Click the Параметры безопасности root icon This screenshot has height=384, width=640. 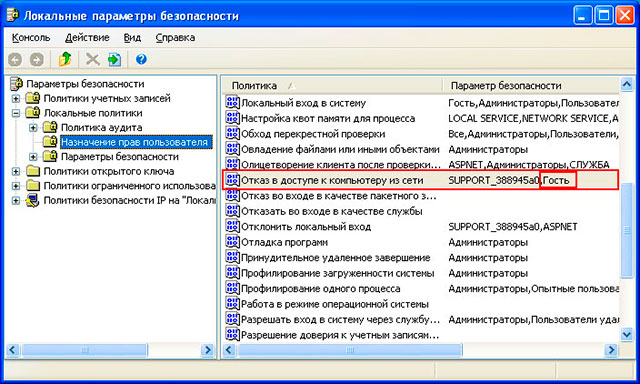point(16,84)
